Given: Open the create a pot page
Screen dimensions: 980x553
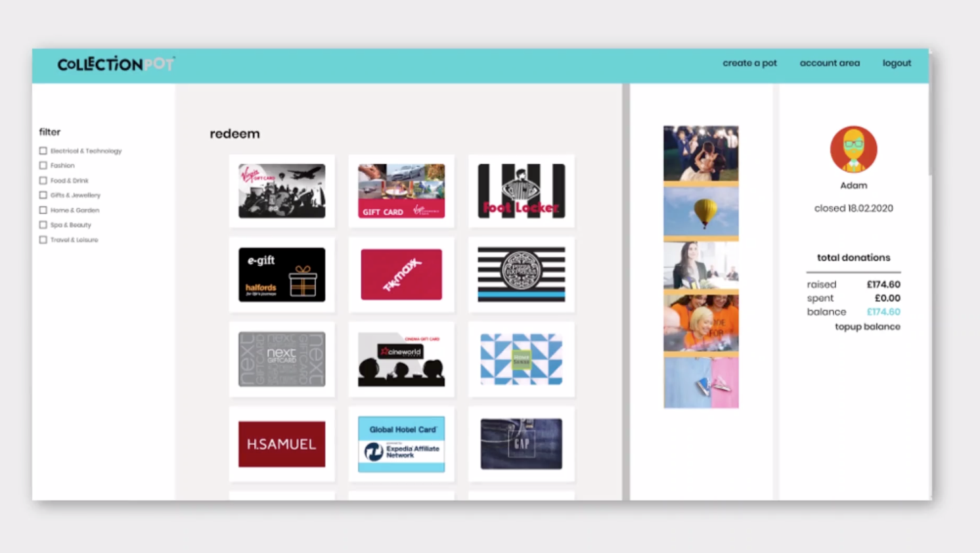Looking at the screenshot, I should tap(749, 63).
